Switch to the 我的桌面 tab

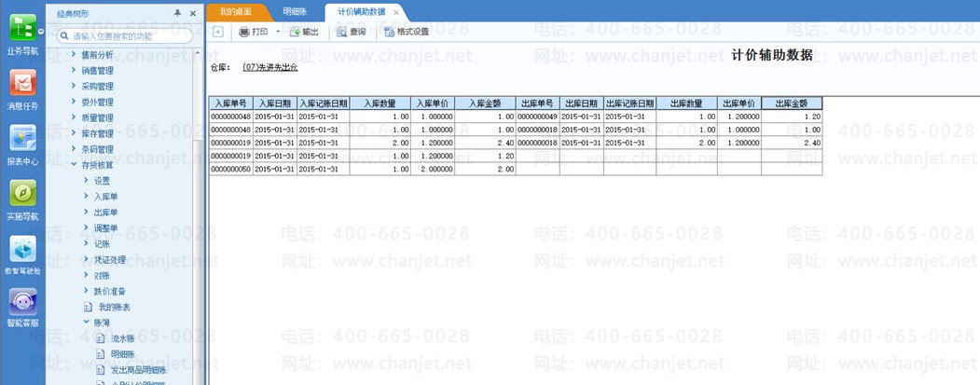click(236, 12)
